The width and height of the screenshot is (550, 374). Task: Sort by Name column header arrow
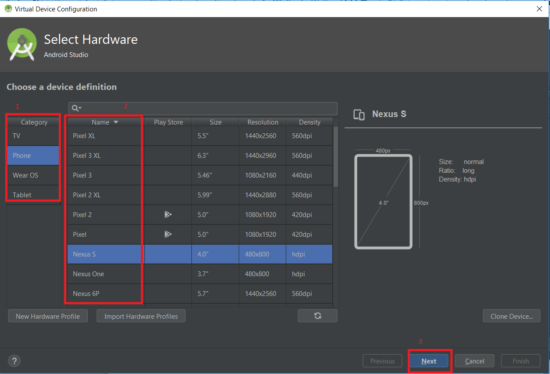(116, 122)
